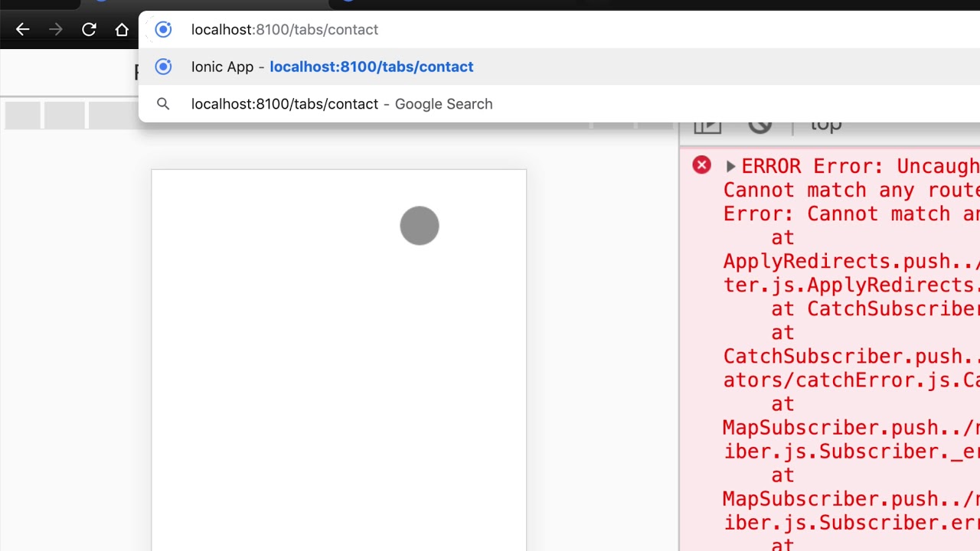Click the address bar URL text
Image resolution: width=980 pixels, height=551 pixels.
285,30
